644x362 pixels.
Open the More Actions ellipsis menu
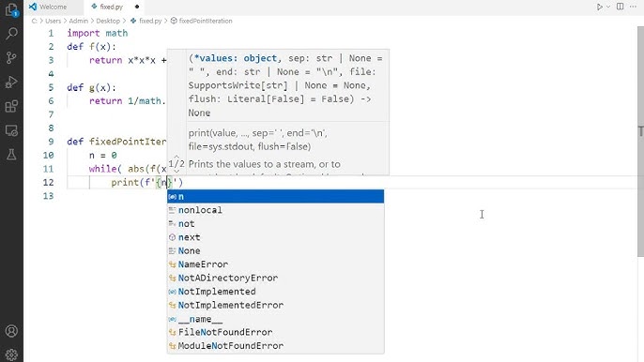[x=633, y=7]
